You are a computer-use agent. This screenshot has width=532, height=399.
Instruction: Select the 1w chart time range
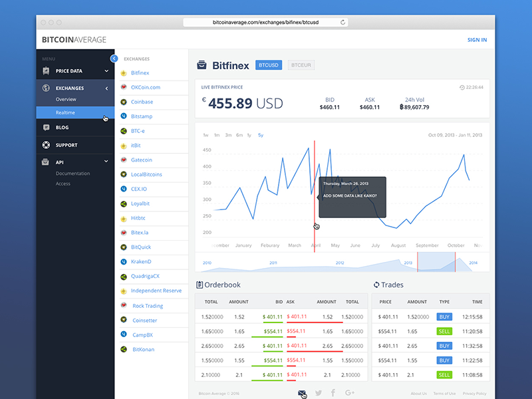click(x=205, y=135)
